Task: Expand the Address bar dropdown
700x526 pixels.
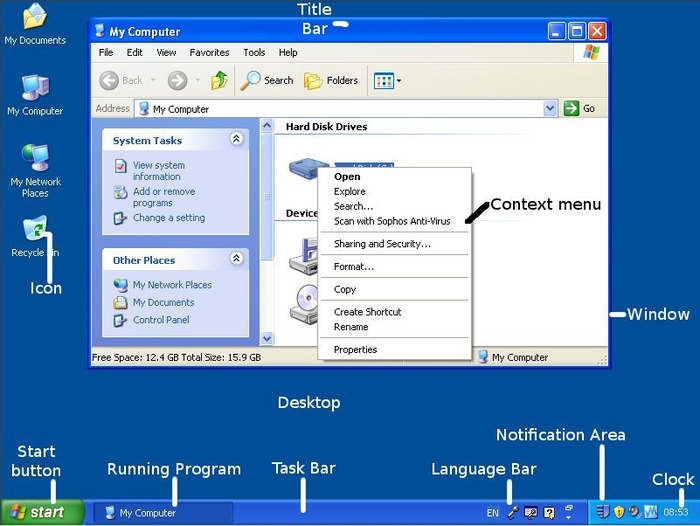Action: click(550, 109)
